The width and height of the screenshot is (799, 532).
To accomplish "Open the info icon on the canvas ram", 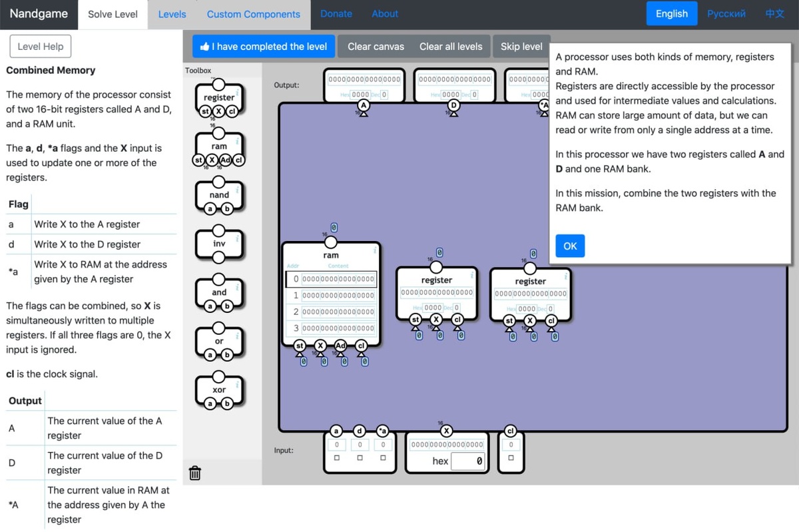I will coord(376,250).
